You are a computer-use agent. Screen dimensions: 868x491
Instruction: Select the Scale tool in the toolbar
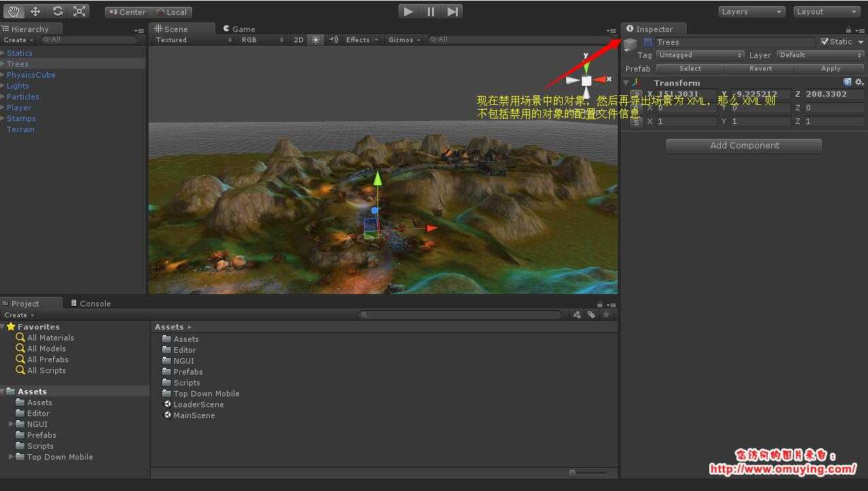(x=80, y=12)
